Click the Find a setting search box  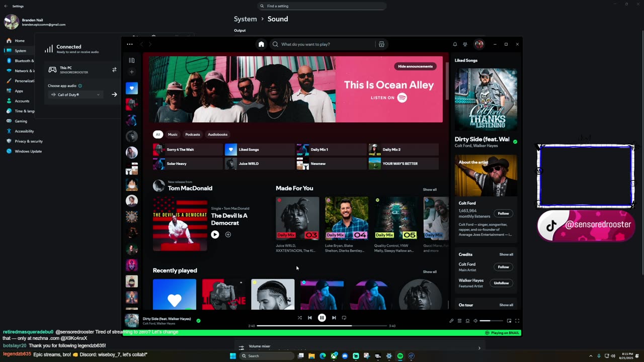click(x=322, y=6)
